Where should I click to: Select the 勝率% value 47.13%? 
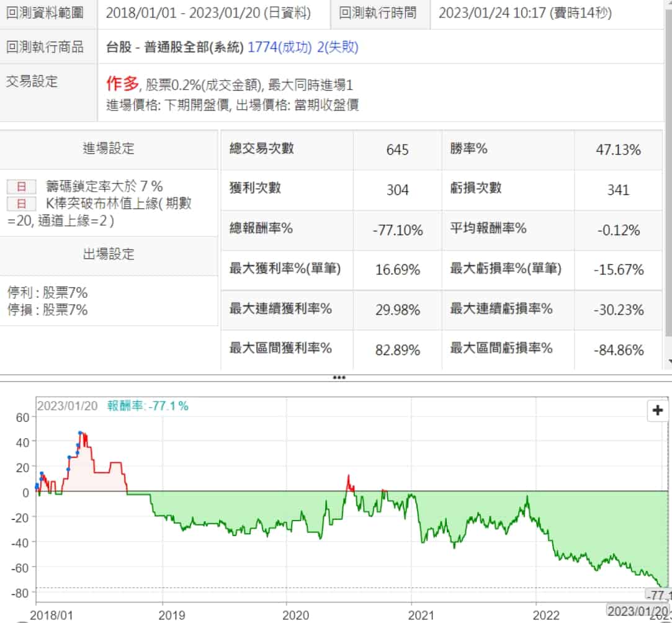click(618, 149)
